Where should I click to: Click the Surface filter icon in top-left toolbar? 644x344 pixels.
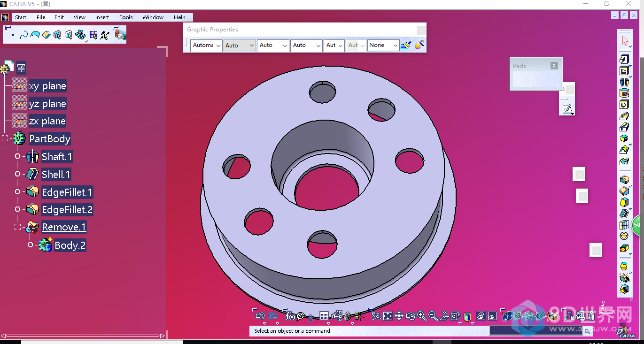tap(35, 35)
